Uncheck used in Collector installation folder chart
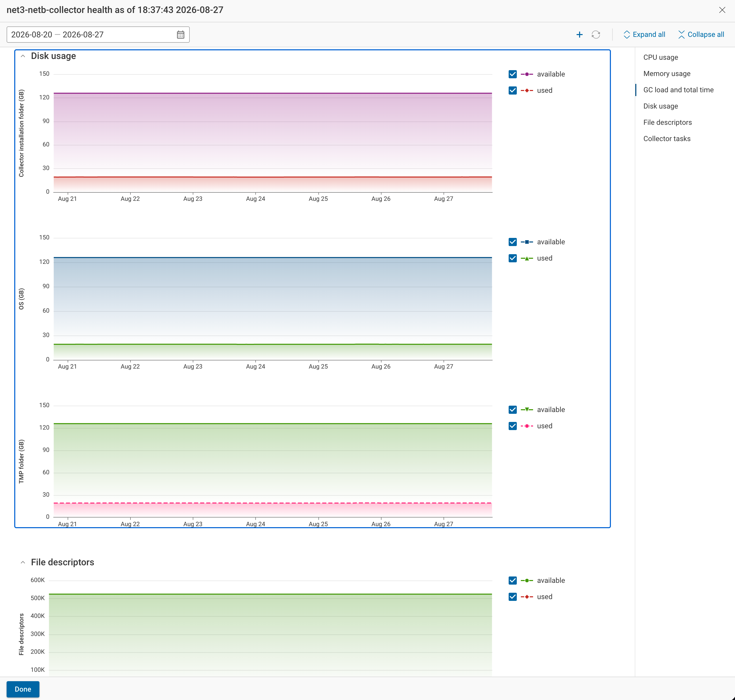735x700 pixels. pyautogui.click(x=512, y=91)
